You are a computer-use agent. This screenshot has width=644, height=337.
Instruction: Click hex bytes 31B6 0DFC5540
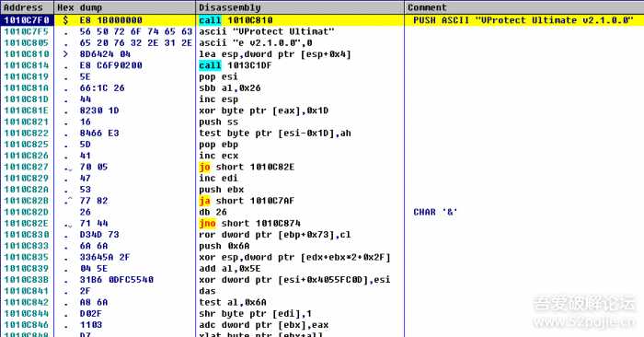pyautogui.click(x=117, y=280)
